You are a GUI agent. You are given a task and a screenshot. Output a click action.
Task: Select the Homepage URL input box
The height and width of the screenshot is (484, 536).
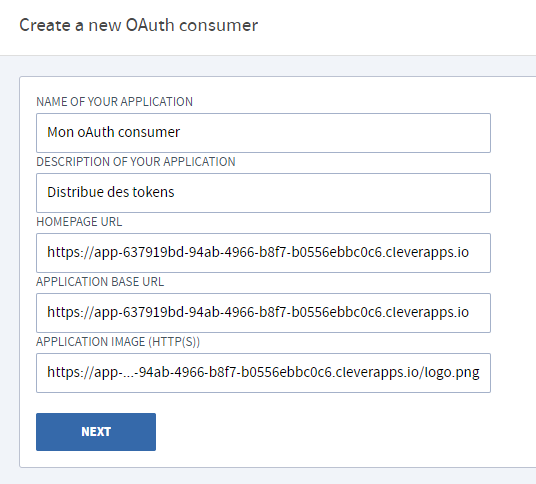[x=263, y=253]
